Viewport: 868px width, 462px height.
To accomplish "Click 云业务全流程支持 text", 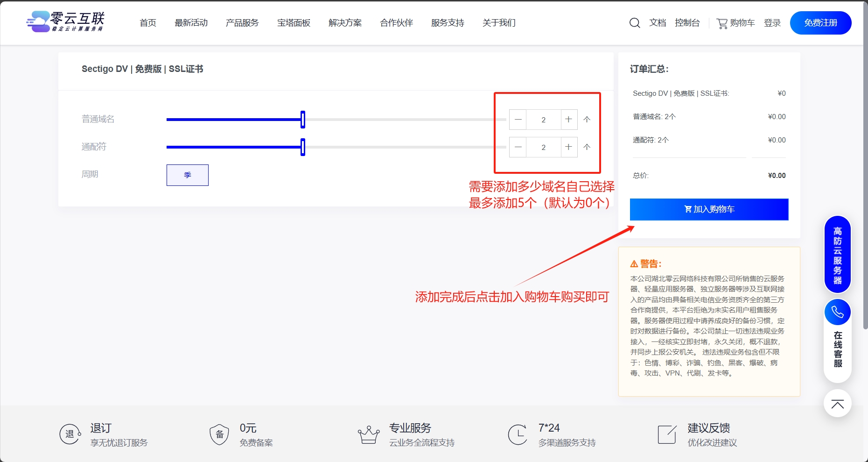I will point(422,443).
